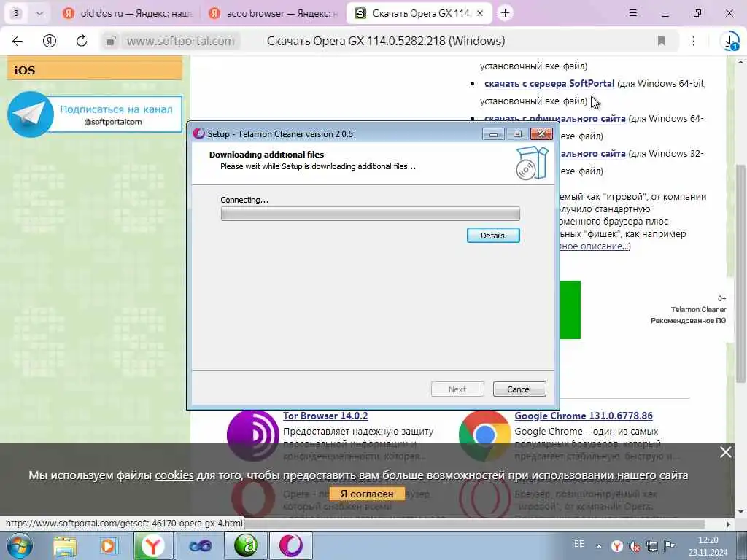Screen dimensions: 747x560
Task: Bookmark this page with the bookmark icon
Action: pos(661,41)
